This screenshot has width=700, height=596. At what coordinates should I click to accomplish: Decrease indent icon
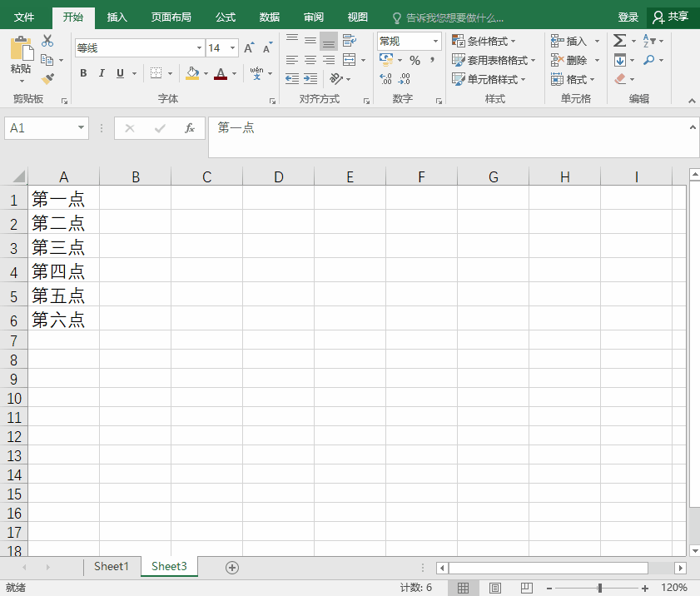tap(292, 79)
